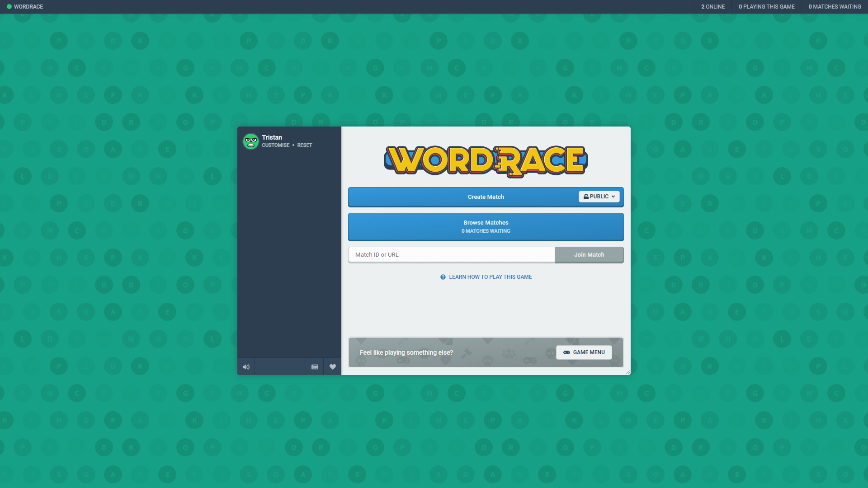The image size is (868, 488).
Task: Click the sound/volume toggle icon
Action: pyautogui.click(x=246, y=366)
